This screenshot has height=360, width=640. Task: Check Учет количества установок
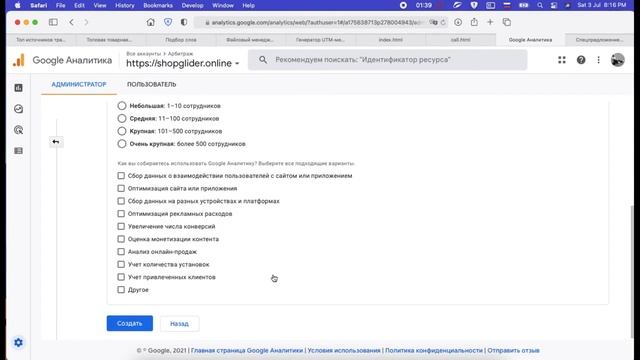coord(121,264)
